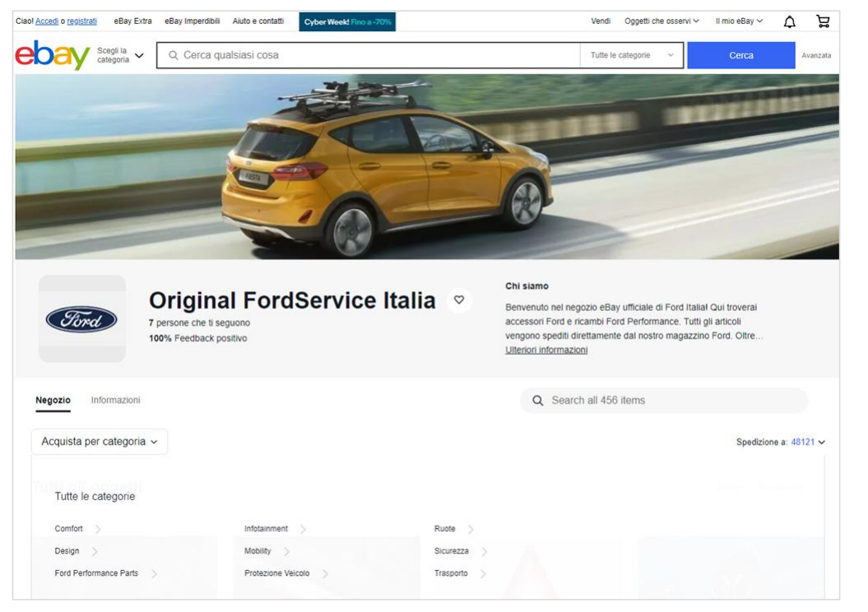Change shipping postcode 48121
This screenshot has width=868, height=612.
[808, 442]
